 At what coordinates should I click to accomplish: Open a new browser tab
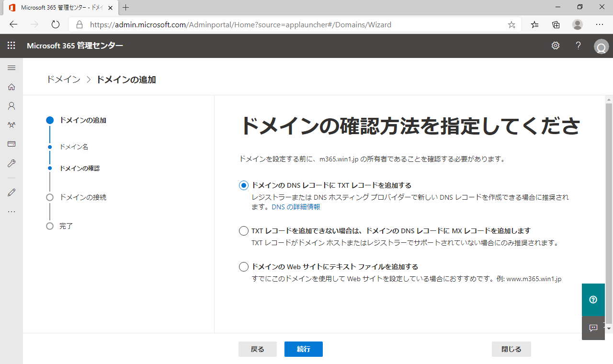(126, 8)
